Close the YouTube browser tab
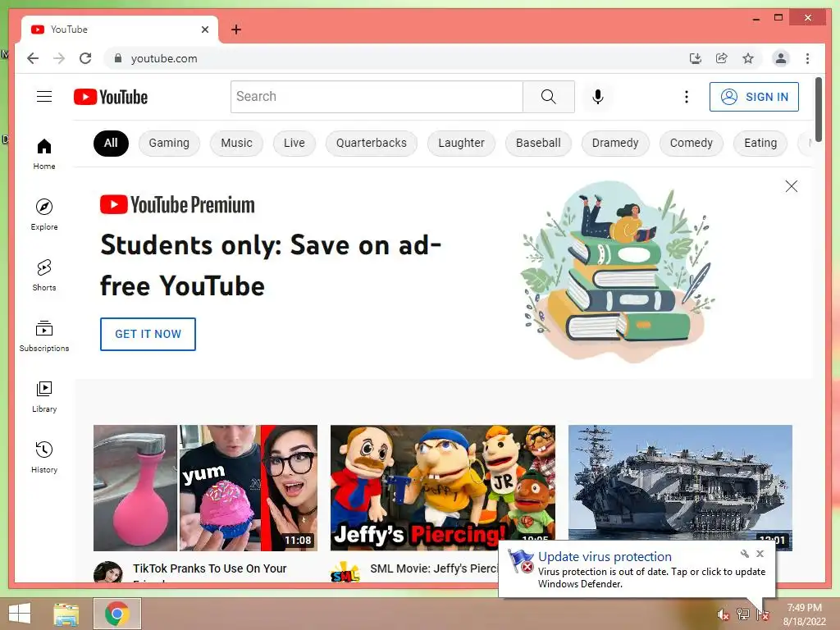 point(204,30)
